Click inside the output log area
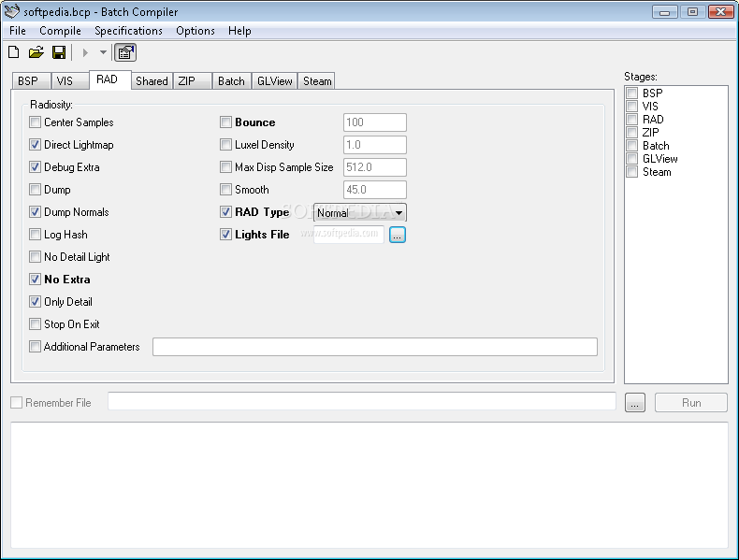 pyautogui.click(x=369, y=485)
